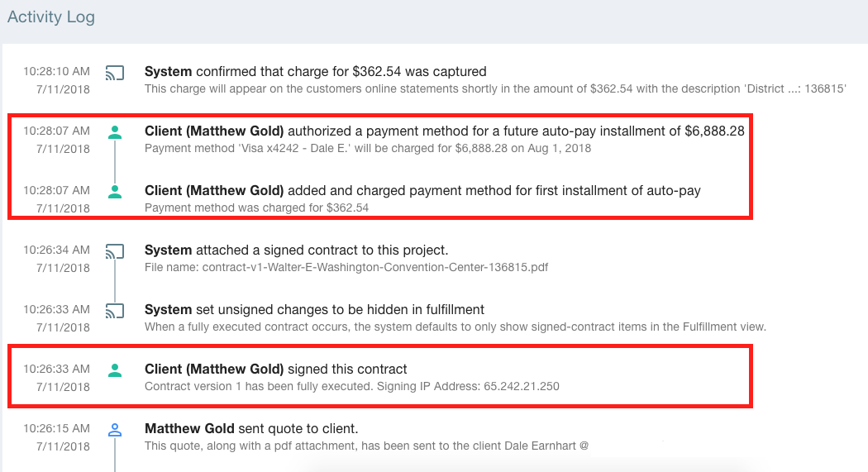Click the system icon beside the unsigned changes hidden entry
Image resolution: width=868 pixels, height=472 pixels.
(115, 311)
